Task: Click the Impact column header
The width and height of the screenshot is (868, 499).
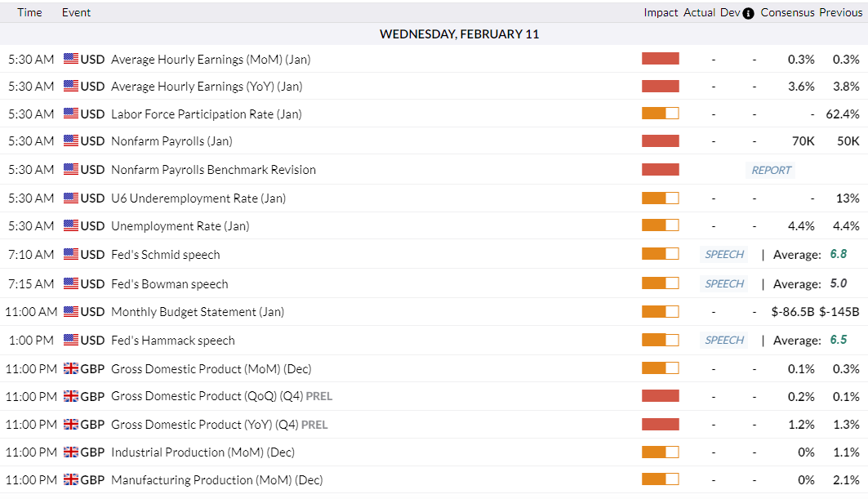Action: point(661,12)
